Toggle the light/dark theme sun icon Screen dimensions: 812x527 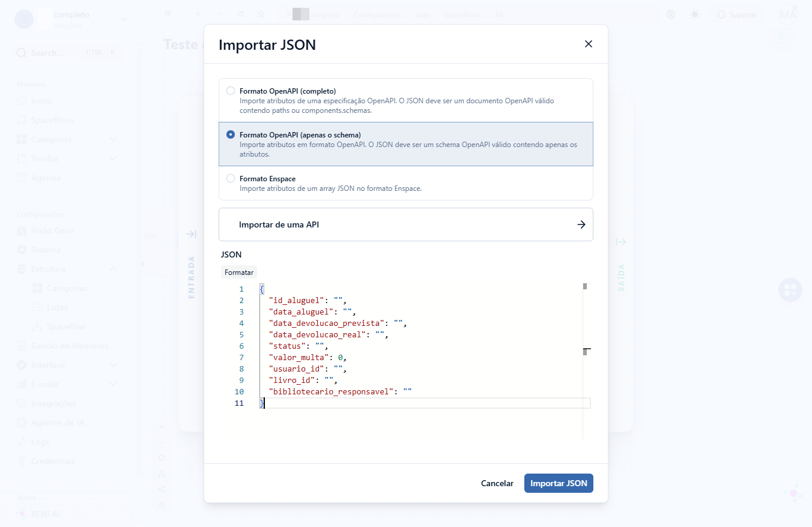click(x=695, y=14)
